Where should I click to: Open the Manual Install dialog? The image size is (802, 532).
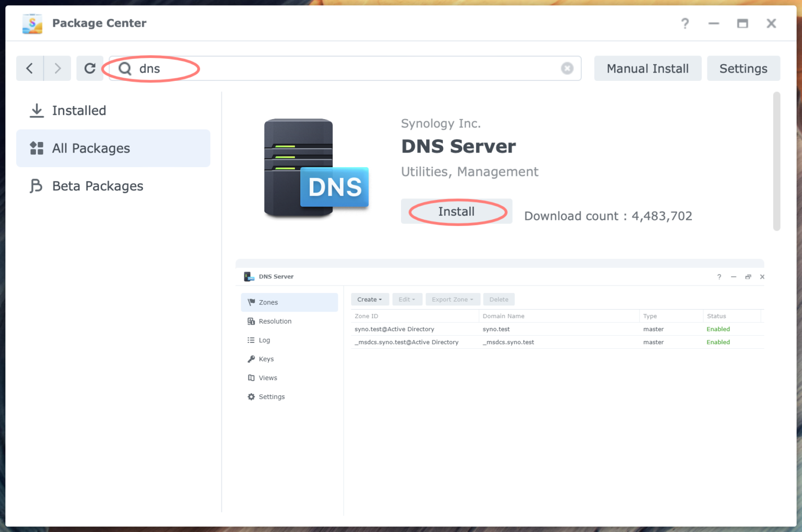click(x=647, y=68)
